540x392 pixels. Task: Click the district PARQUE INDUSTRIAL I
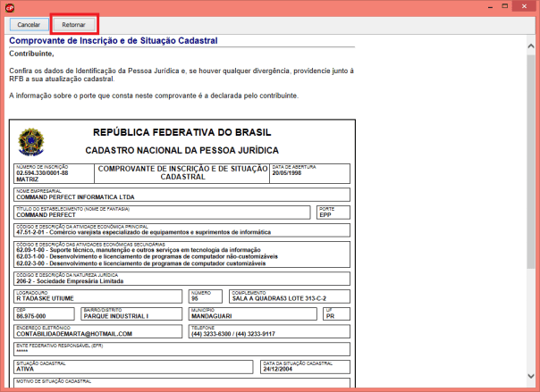tap(116, 316)
